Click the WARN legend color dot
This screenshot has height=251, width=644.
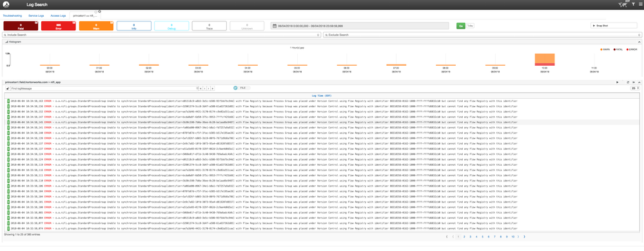[x=601, y=49]
